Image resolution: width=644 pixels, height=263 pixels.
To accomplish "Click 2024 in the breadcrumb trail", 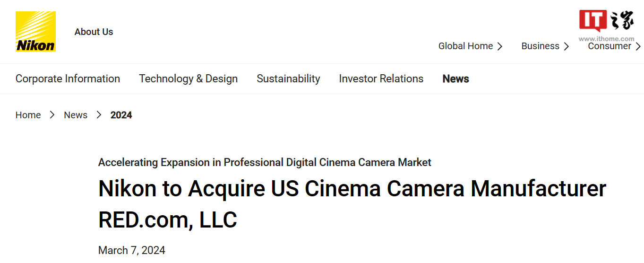I will (121, 115).
